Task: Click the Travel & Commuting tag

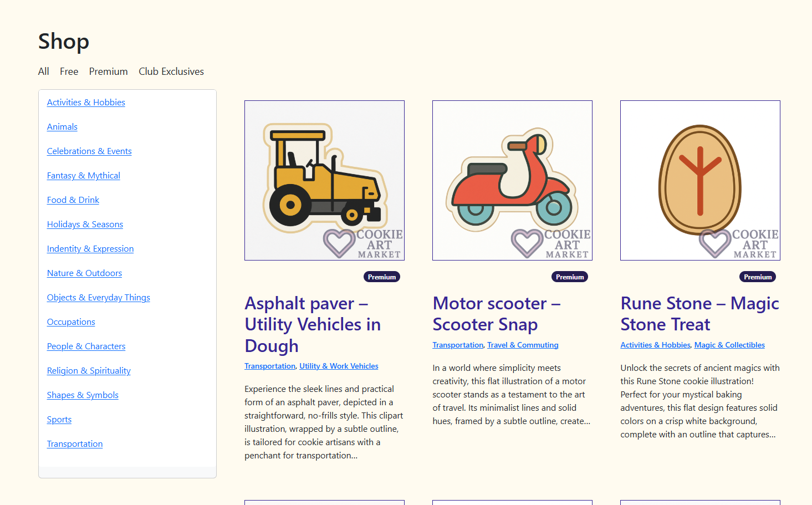Action: (523, 345)
